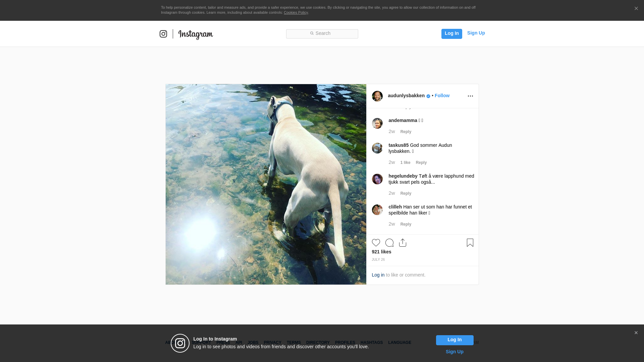644x362 pixels.
Task: View hegelundeby's avatar
Action: pos(377,179)
